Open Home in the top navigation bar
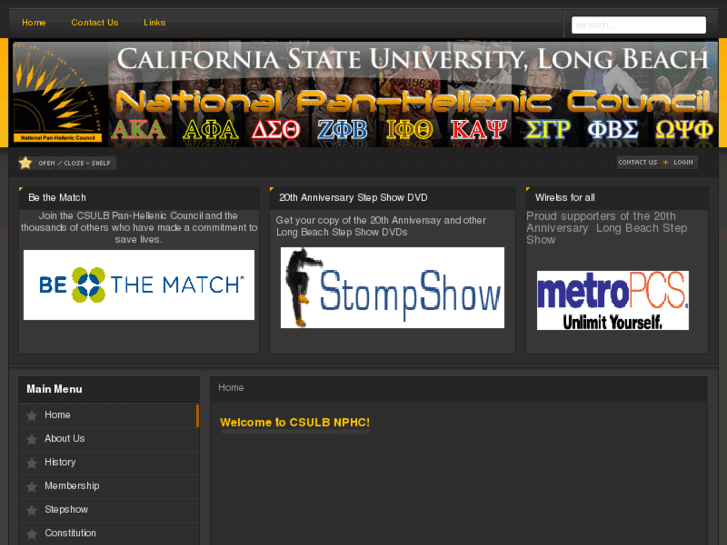Image resolution: width=727 pixels, height=545 pixels. click(x=34, y=22)
